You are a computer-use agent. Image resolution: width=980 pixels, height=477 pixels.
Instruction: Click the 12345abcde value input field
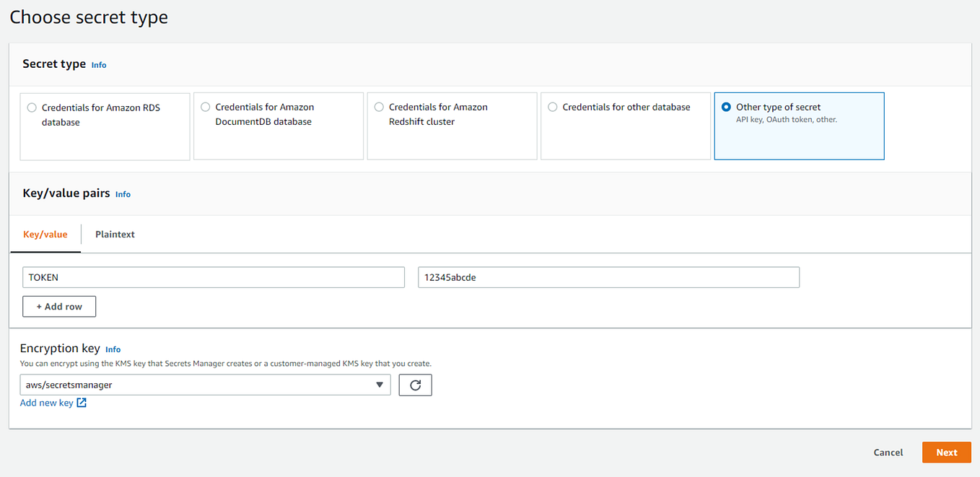coord(608,278)
